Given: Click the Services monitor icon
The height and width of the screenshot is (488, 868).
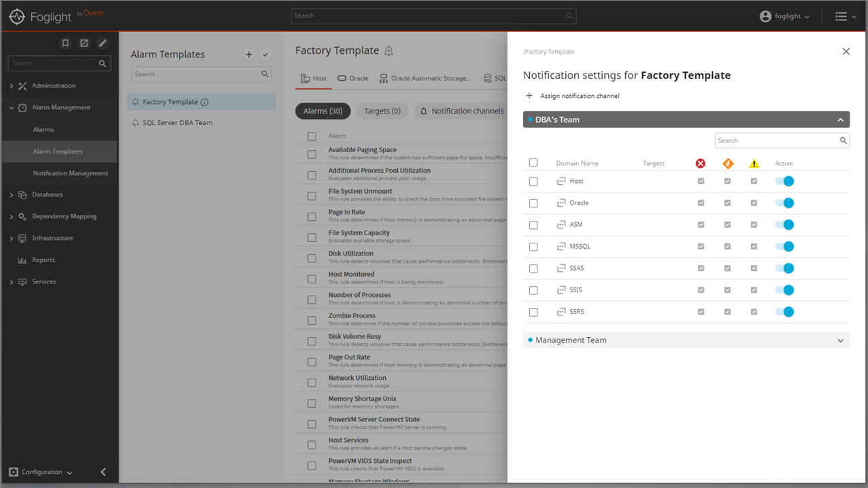Looking at the screenshot, I should coord(22,281).
